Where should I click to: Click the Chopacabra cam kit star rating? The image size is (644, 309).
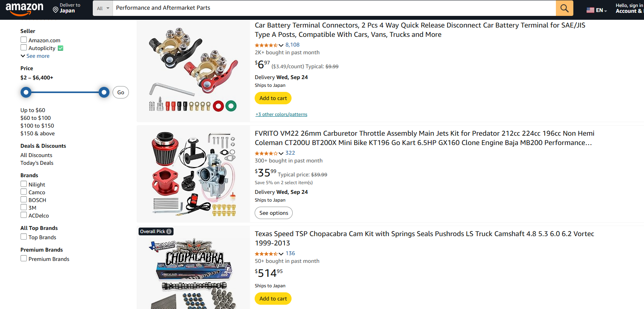point(266,254)
